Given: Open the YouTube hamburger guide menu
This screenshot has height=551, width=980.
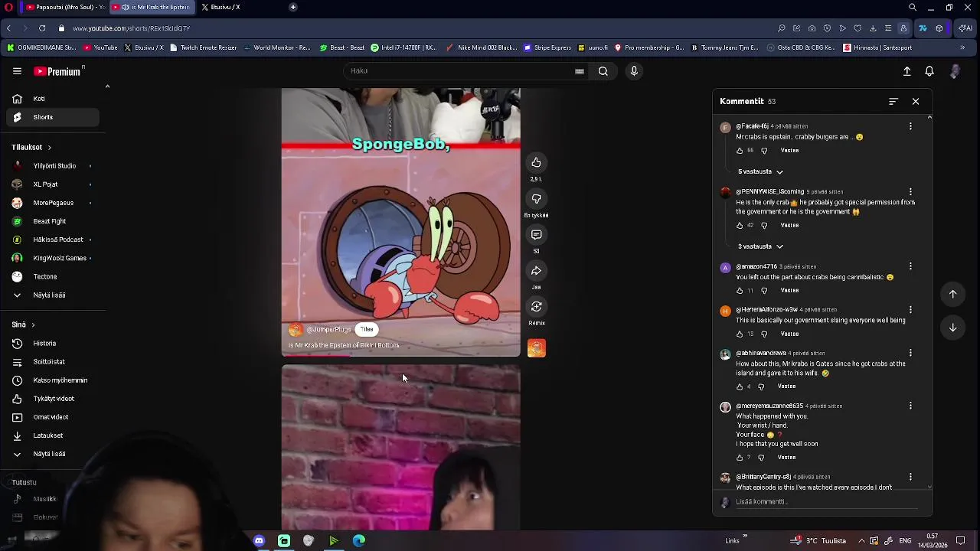Looking at the screenshot, I should pos(17,71).
